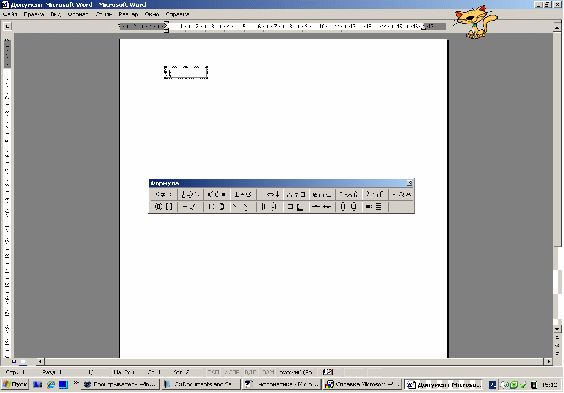This screenshot has height=393, width=564.
Task: Open the summation templates palette
Action: pyautogui.click(x=243, y=207)
